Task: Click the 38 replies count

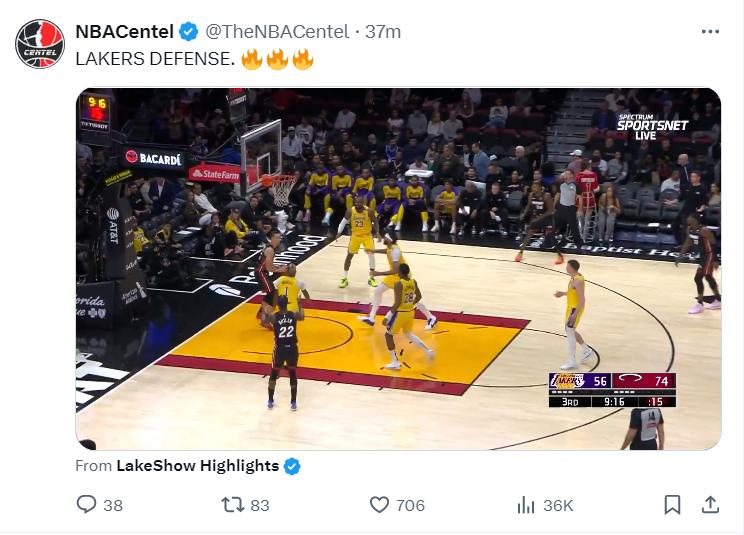Action: tap(113, 506)
